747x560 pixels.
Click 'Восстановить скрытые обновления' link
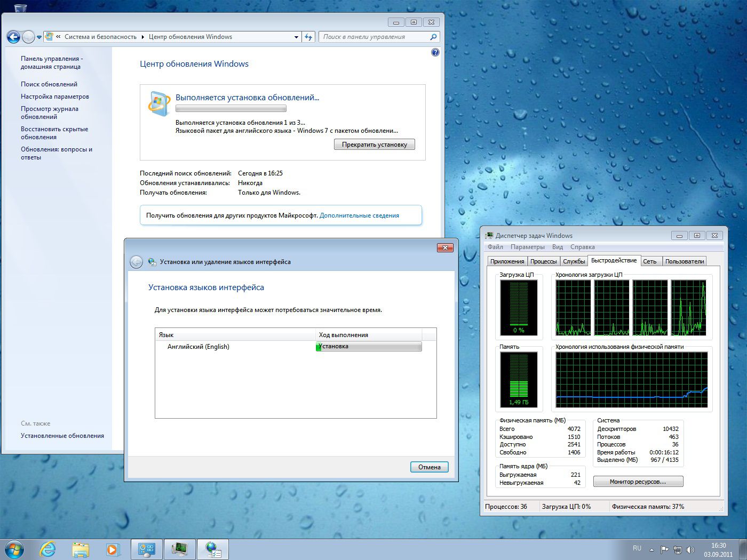54,133
